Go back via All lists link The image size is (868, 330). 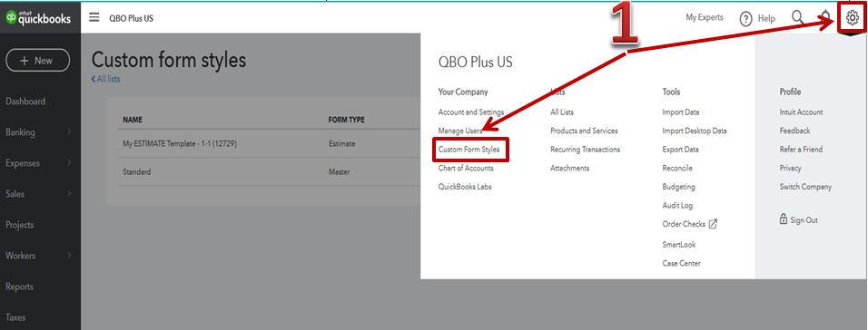(105, 79)
